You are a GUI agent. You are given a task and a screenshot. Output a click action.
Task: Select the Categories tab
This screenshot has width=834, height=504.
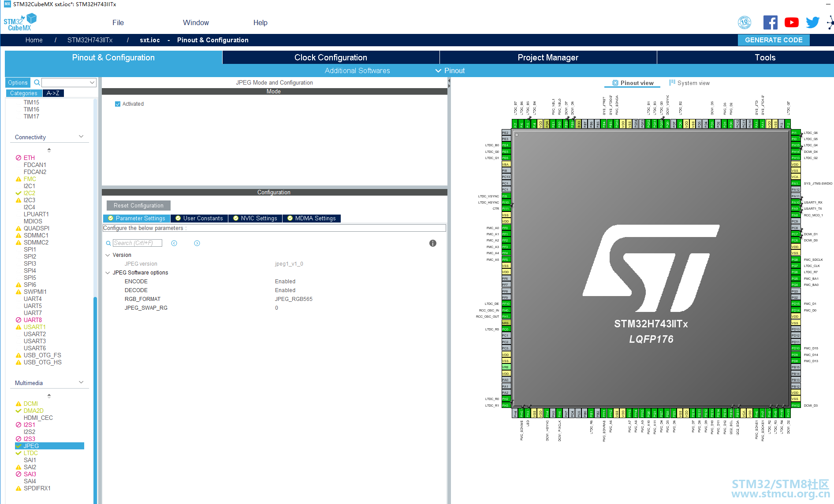tap(24, 93)
